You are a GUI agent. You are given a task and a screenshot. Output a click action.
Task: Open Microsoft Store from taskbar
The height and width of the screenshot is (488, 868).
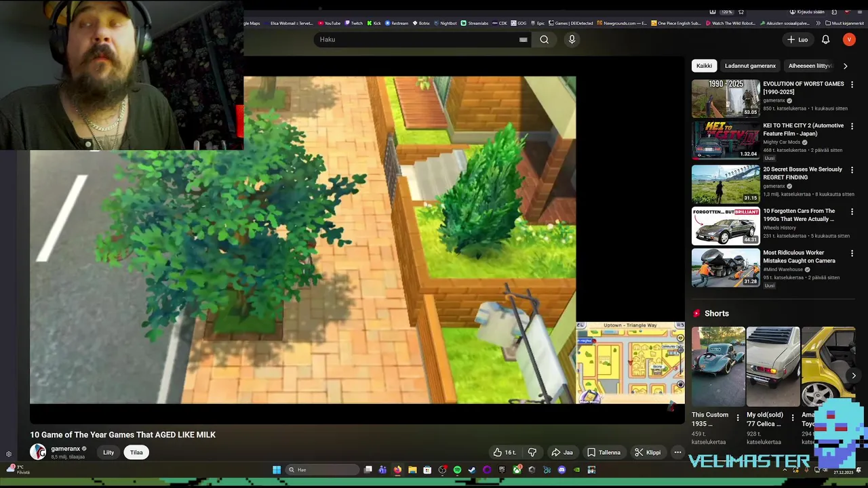[427, 470]
